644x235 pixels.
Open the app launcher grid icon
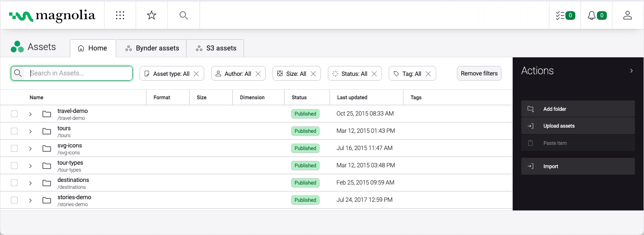(x=120, y=16)
